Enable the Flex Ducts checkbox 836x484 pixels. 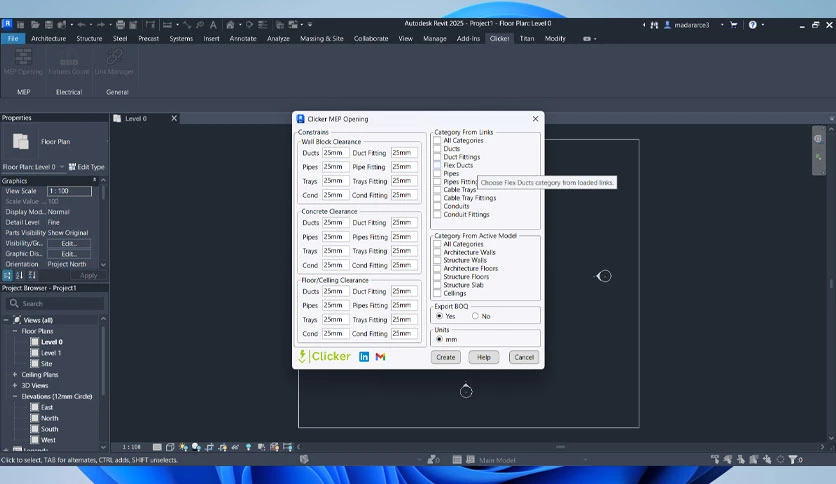437,165
